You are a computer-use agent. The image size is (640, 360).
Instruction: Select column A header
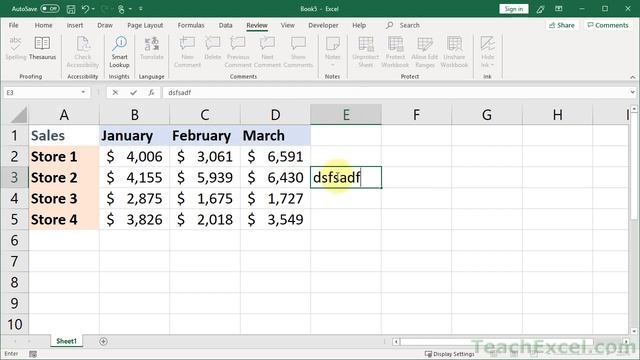pos(64,115)
